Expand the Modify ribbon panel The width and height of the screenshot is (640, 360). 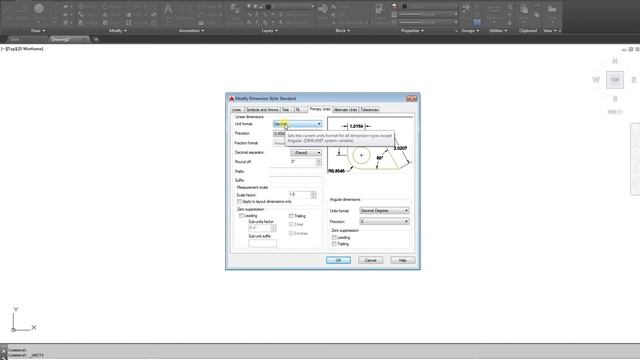pyautogui.click(x=118, y=31)
